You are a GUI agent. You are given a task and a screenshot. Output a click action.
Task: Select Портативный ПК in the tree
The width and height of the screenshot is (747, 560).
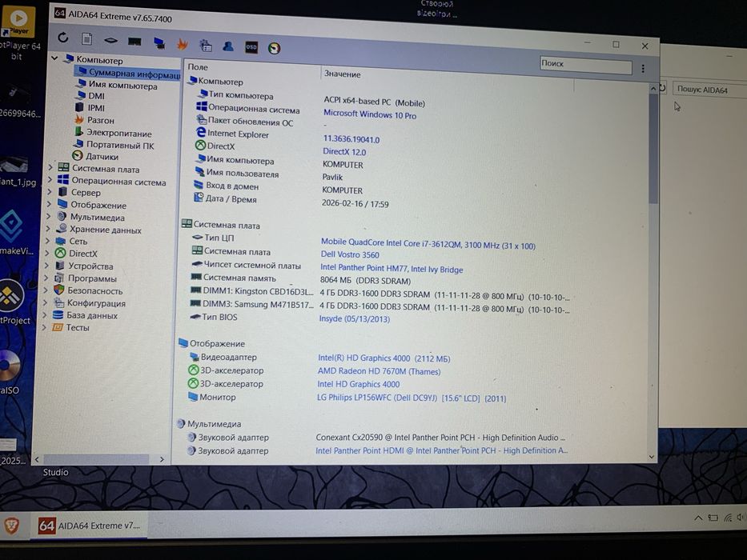[114, 145]
